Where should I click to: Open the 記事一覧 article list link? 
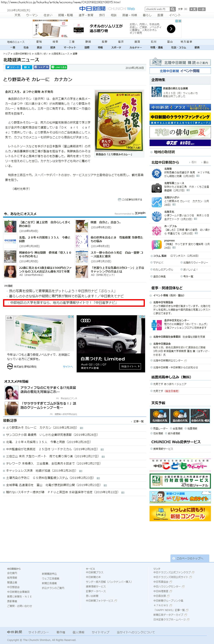click(x=138, y=421)
